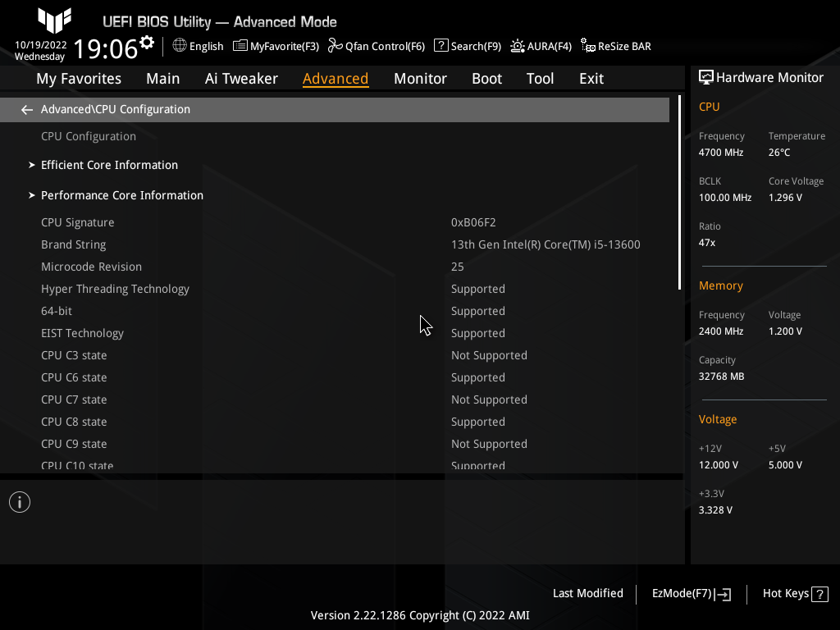840x630 pixels.
Task: Select the CPU C6 state entry
Action: click(74, 377)
